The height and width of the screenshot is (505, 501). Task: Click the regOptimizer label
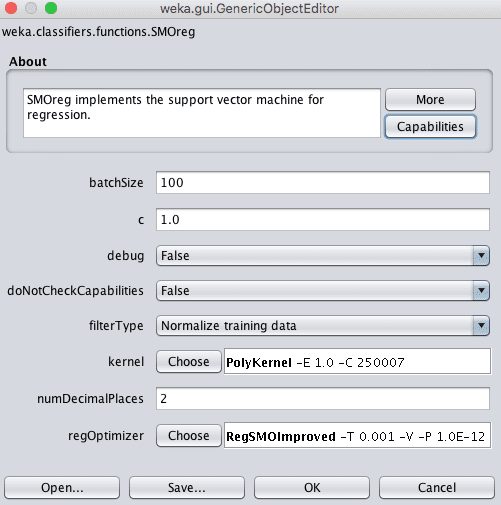106,436
